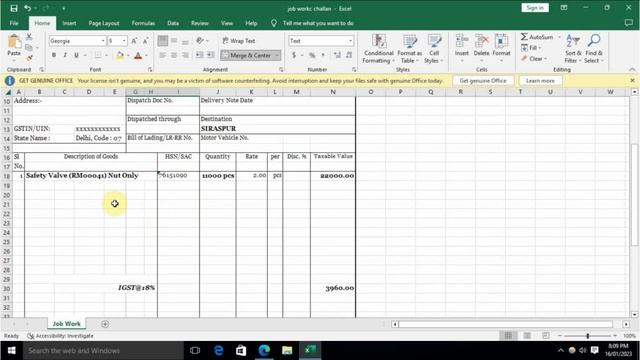The width and height of the screenshot is (640, 360).
Task: Expand Merge & Center dropdown arrow
Action: click(277, 55)
